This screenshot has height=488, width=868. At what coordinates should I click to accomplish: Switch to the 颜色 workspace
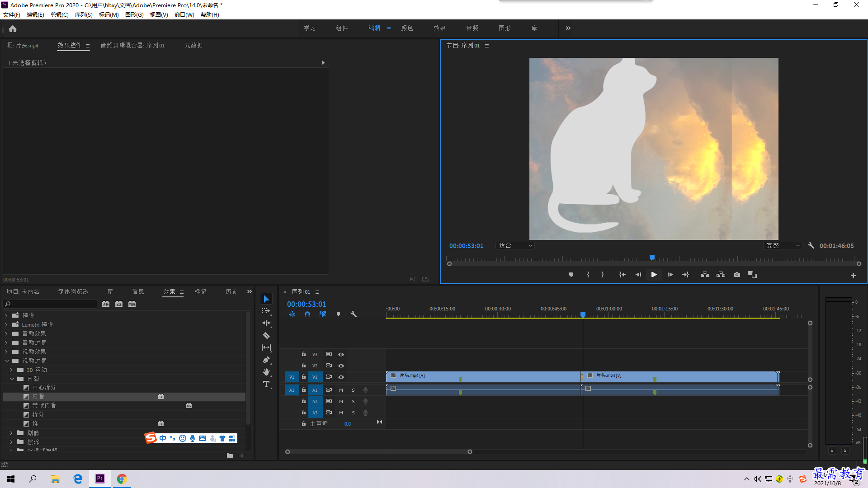tap(407, 28)
